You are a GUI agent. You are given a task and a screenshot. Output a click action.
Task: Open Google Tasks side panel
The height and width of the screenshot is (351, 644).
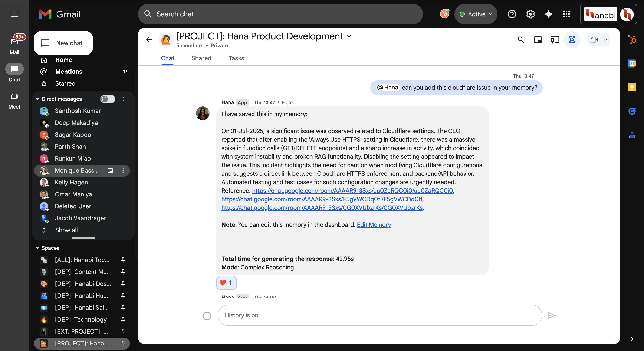click(632, 111)
